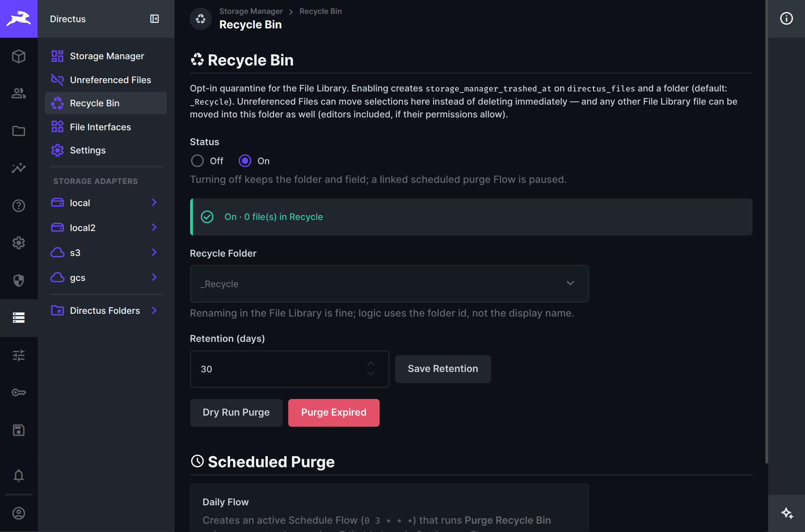Click the main content vertical scrollbar
Image resolution: width=805 pixels, height=532 pixels.
tap(767, 231)
